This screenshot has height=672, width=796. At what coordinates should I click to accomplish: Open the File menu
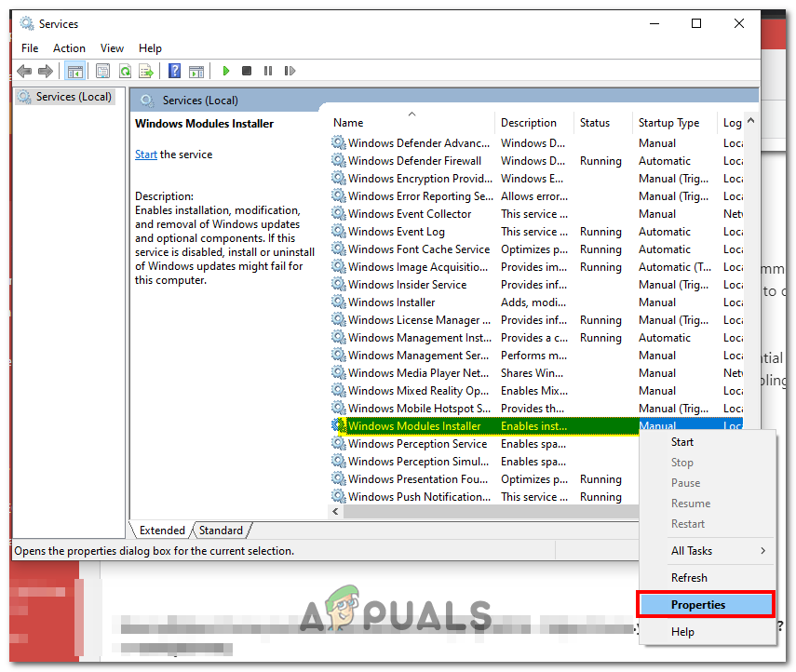[x=30, y=48]
